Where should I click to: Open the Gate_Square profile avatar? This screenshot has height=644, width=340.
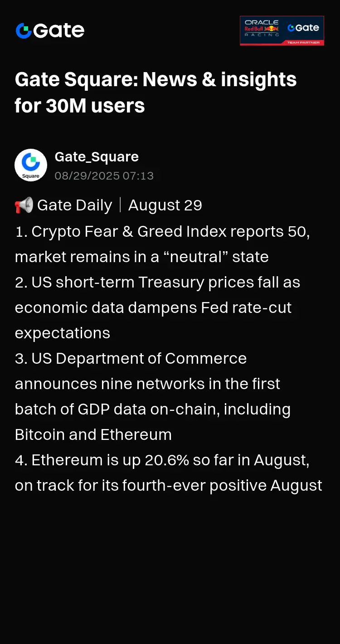coord(31,165)
